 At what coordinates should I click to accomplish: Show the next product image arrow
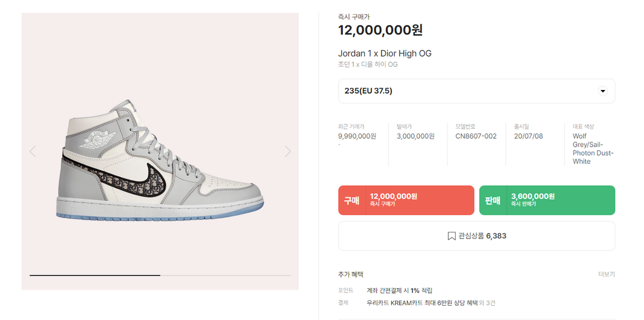click(287, 151)
